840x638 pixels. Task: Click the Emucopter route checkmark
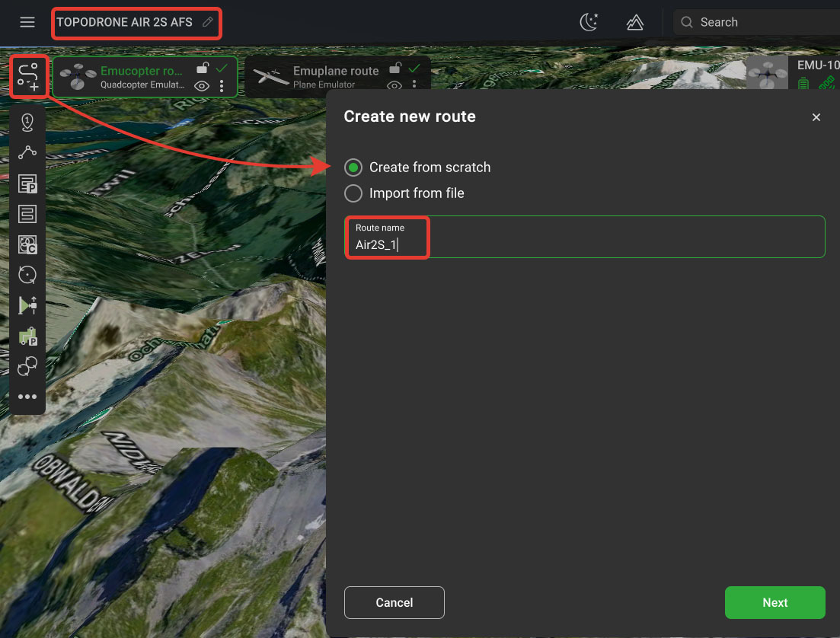tap(222, 68)
